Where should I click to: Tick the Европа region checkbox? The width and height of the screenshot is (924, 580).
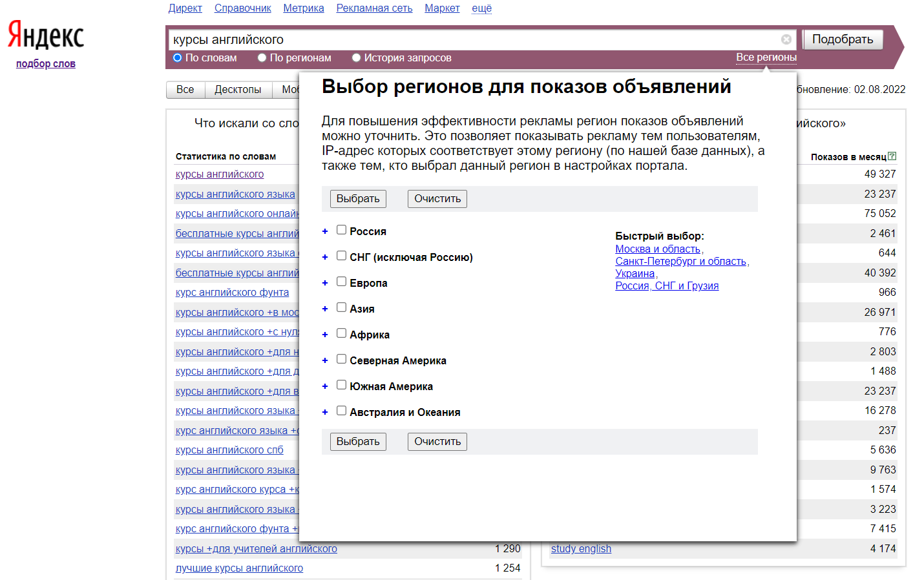[x=341, y=282]
